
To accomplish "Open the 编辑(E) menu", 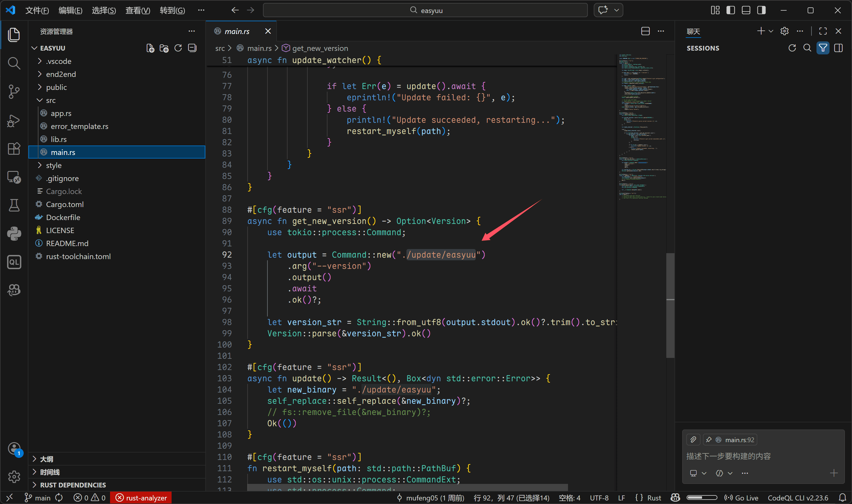I will coord(70,10).
